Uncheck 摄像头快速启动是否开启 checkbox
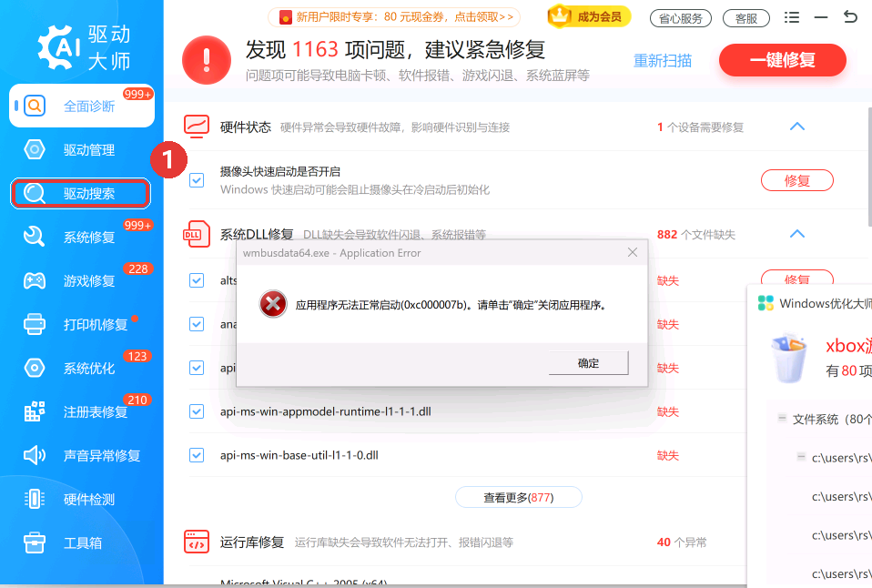Image resolution: width=872 pixels, height=588 pixels. pos(197,180)
